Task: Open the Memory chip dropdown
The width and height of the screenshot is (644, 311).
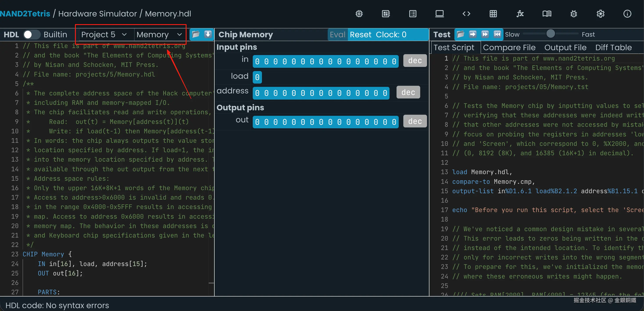Action: [x=159, y=34]
